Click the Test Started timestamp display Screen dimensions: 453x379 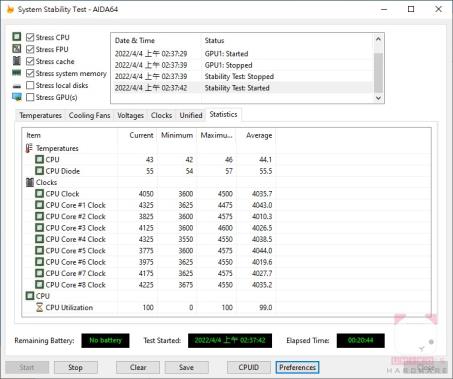point(230,340)
